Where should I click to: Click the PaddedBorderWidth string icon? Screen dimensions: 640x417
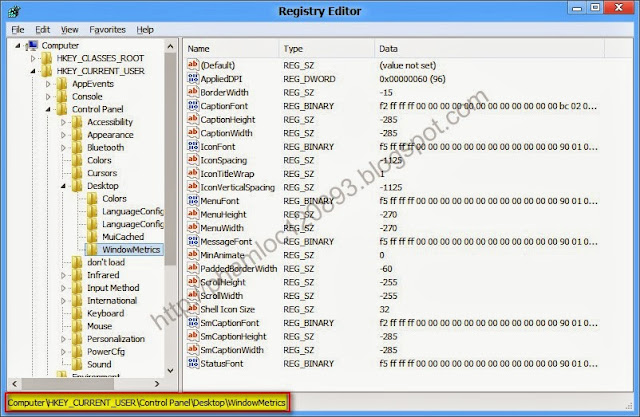193,268
